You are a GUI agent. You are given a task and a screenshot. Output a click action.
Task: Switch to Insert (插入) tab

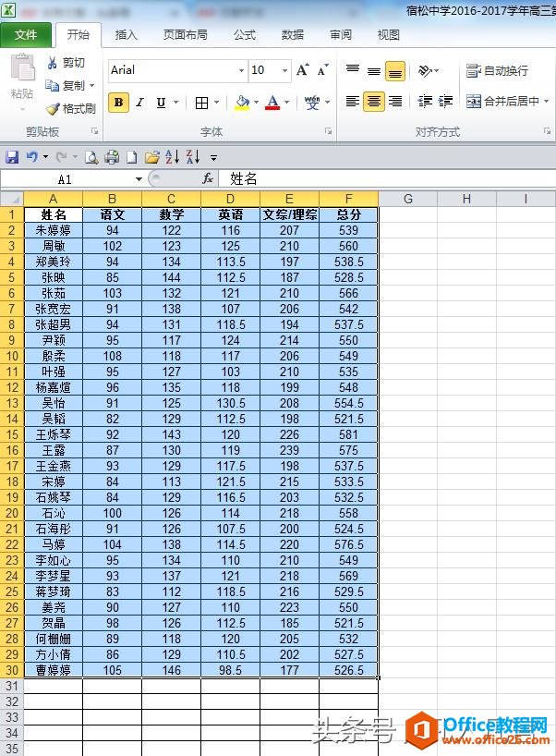tap(127, 35)
